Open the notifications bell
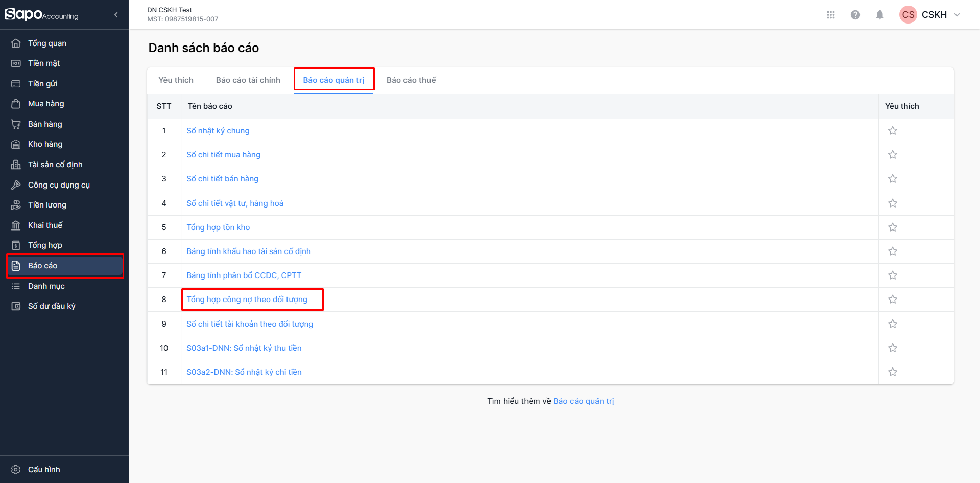 [880, 15]
